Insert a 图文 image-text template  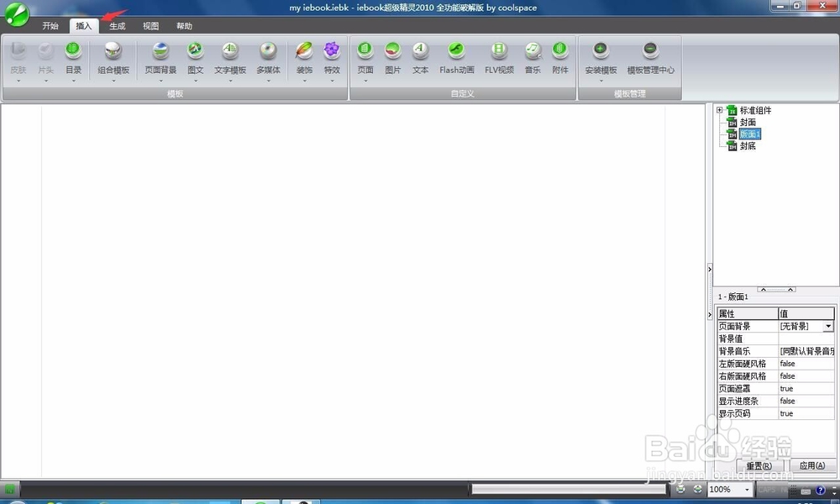click(196, 58)
